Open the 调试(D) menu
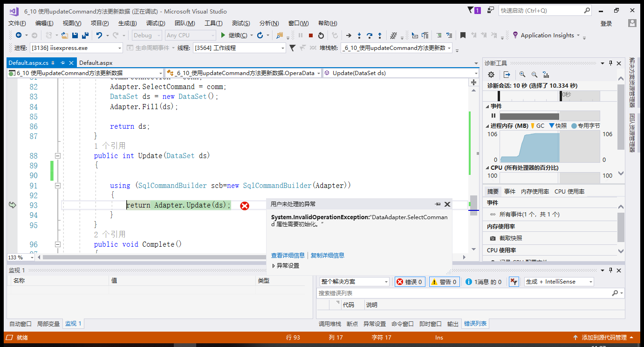Viewport: 644px width, 347px height. click(156, 23)
